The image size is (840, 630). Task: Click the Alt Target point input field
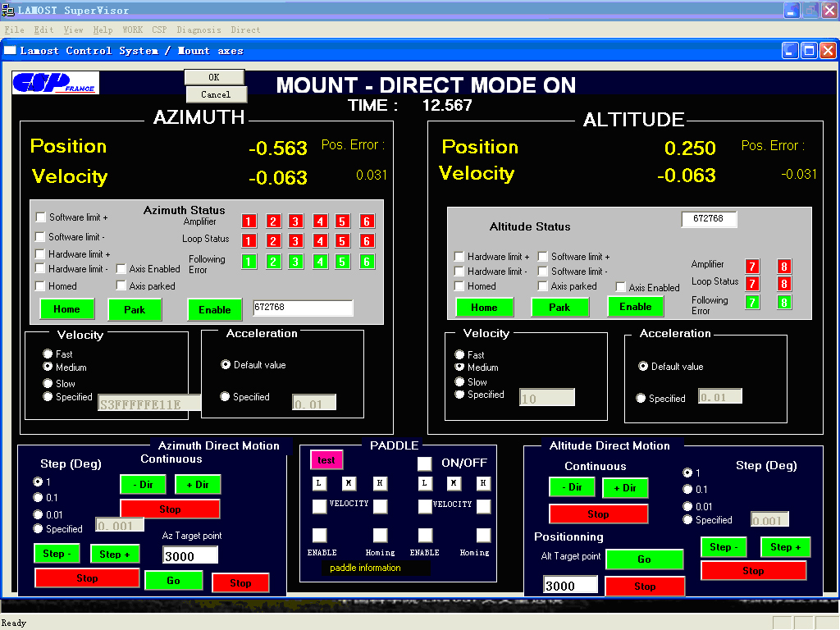[x=571, y=585]
